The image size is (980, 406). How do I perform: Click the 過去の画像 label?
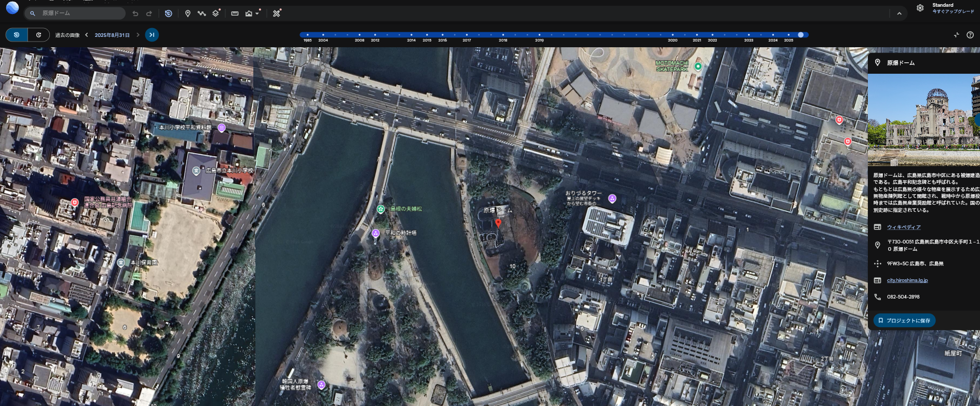67,35
